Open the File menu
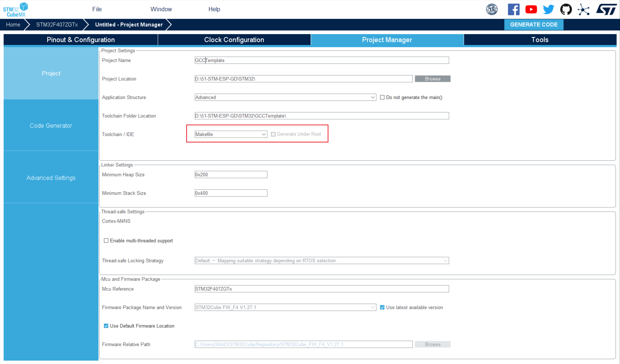The height and width of the screenshot is (364, 620). click(x=97, y=9)
